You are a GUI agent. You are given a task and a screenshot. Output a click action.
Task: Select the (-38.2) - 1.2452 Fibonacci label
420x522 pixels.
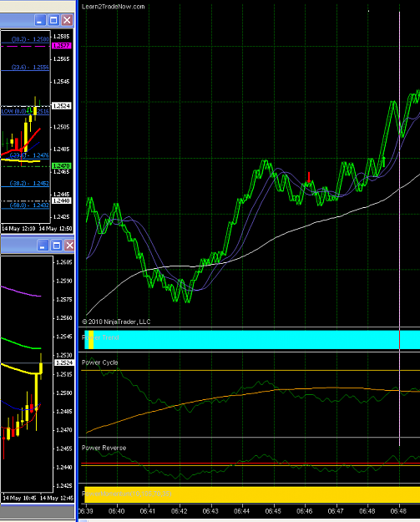[x=29, y=184]
